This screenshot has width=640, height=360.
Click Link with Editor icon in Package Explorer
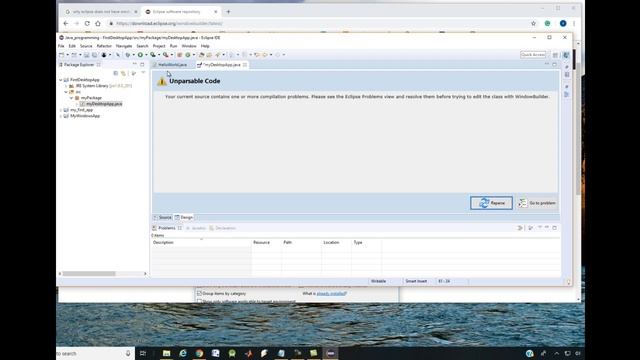tap(123, 73)
